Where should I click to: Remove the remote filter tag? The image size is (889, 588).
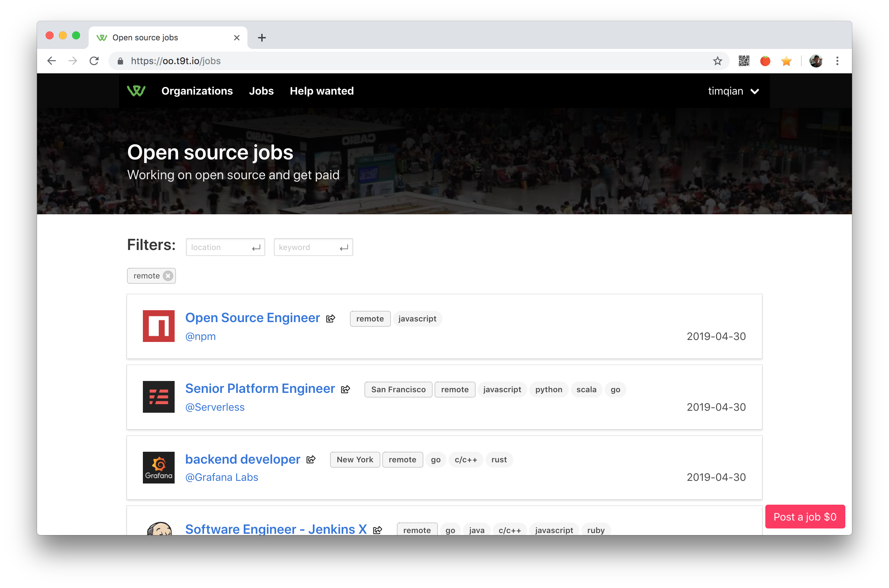[168, 276]
